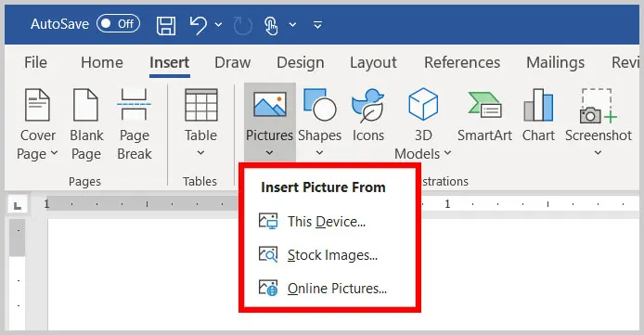The image size is (644, 335).
Task: Toggle the AutoSave switch
Action: [x=118, y=24]
